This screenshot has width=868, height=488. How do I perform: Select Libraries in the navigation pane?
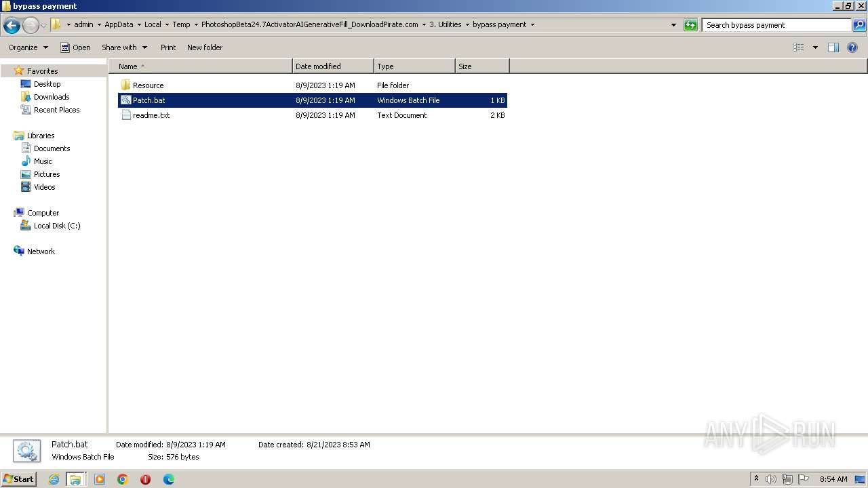(41, 136)
